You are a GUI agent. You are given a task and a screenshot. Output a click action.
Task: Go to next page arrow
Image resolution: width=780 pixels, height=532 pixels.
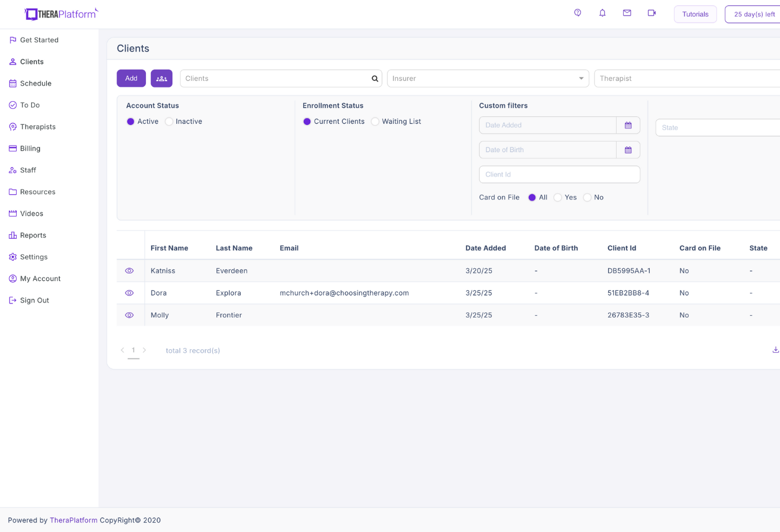pyautogui.click(x=145, y=350)
